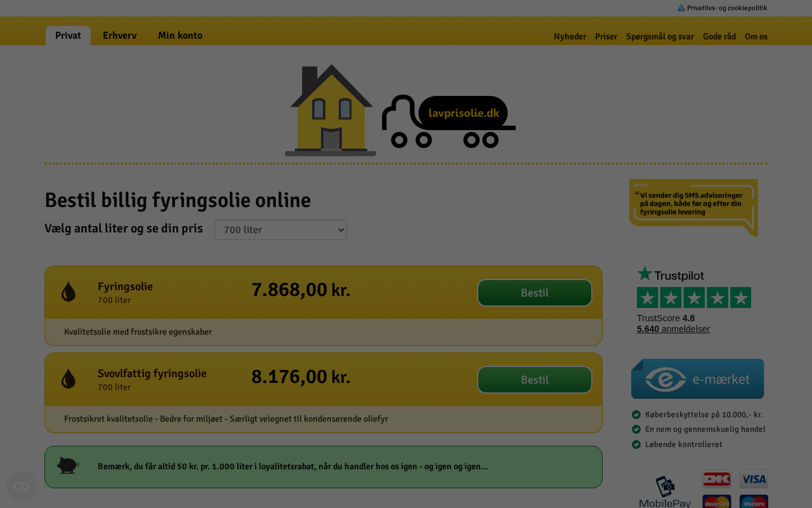
Task: Click the Maestro payment card icon
Action: pos(754,502)
